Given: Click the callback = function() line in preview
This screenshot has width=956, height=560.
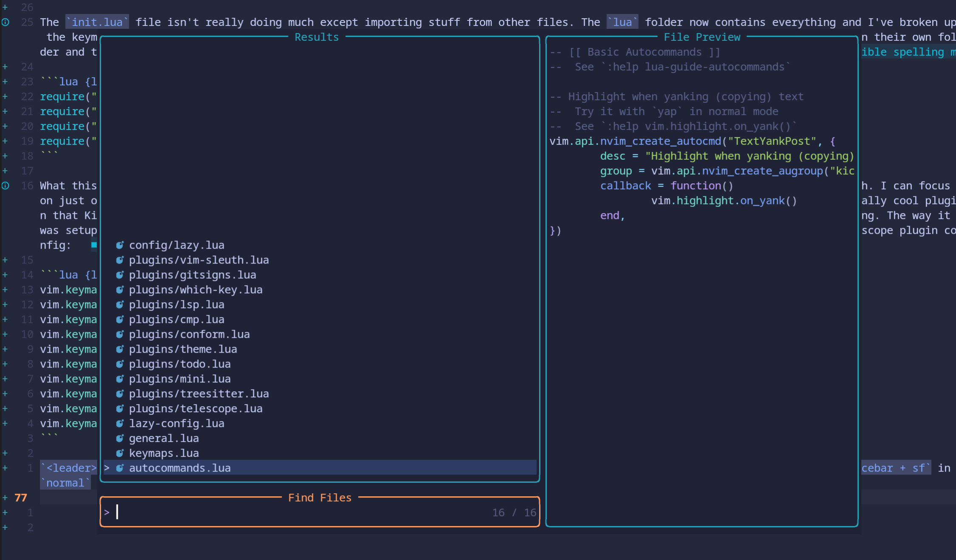Looking at the screenshot, I should 667,186.
